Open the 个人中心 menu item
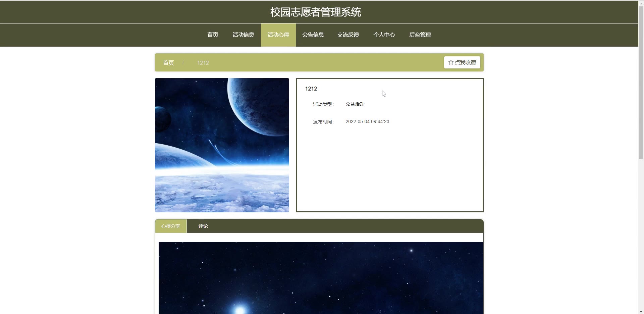Viewport: 644px width, 314px height. click(384, 35)
